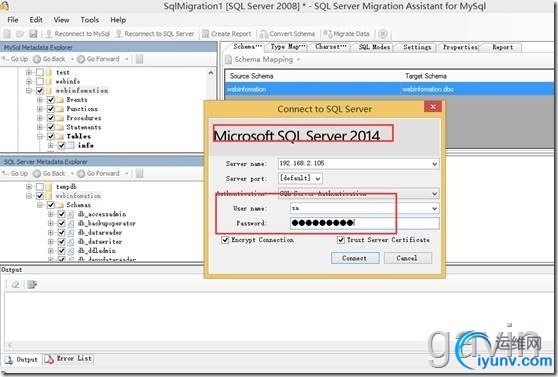This screenshot has width=558, height=377.
Task: Switch to the Output tab at bottom
Action: [x=22, y=360]
